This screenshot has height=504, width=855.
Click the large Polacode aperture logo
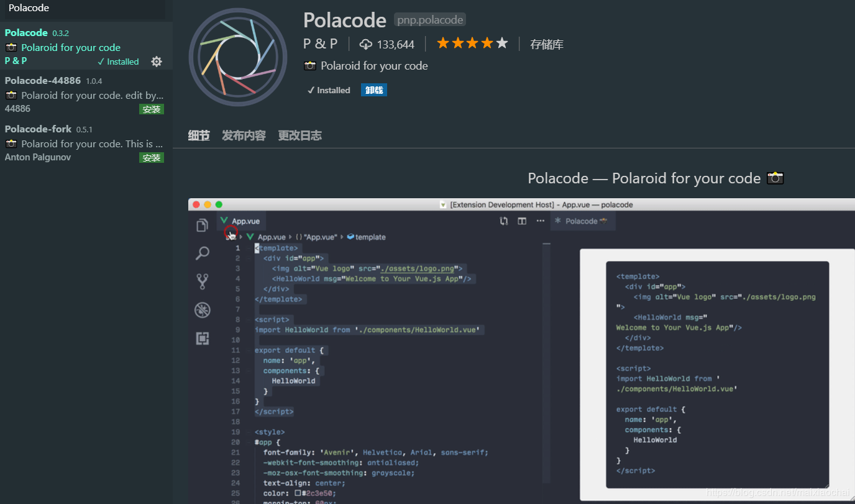pos(238,57)
